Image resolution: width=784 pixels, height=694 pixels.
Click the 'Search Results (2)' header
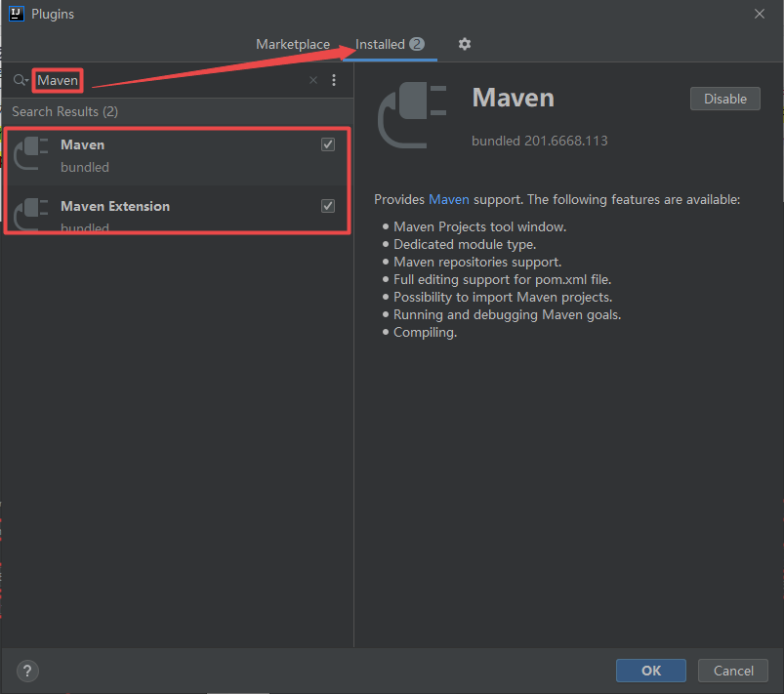(x=65, y=111)
